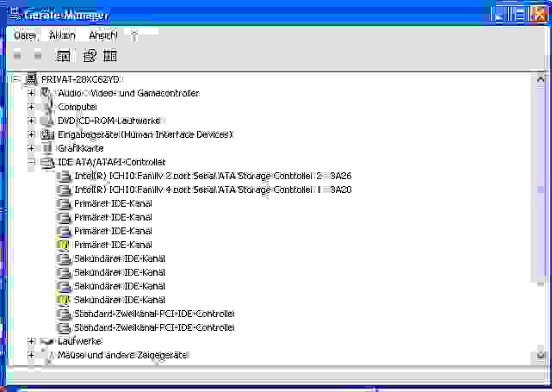Select the Grafikkarte label
The height and width of the screenshot is (392, 552).
point(81,148)
